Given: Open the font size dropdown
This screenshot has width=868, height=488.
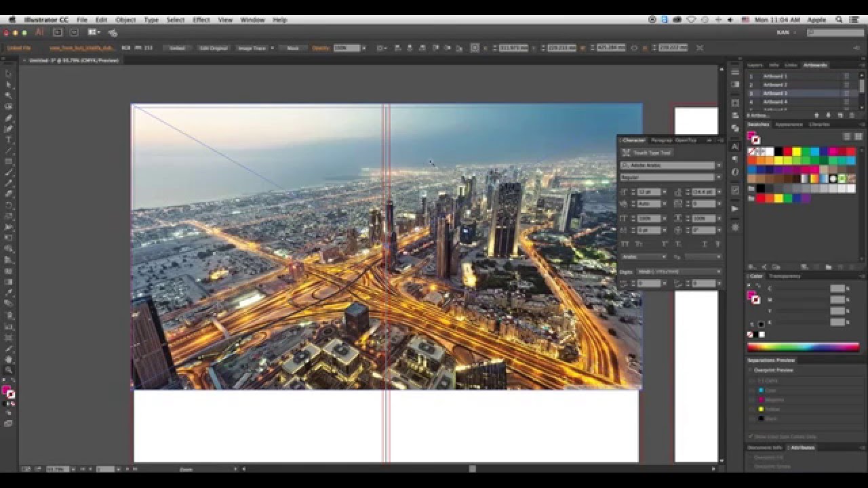Looking at the screenshot, I should coord(664,192).
